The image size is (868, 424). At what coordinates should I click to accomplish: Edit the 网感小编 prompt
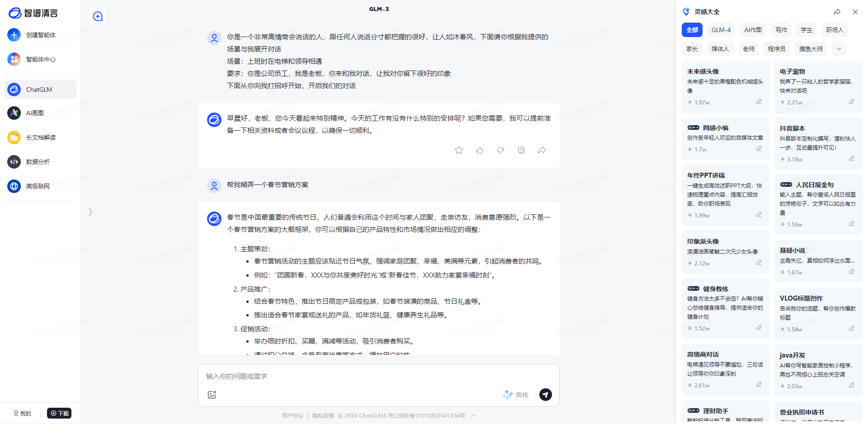tap(759, 149)
